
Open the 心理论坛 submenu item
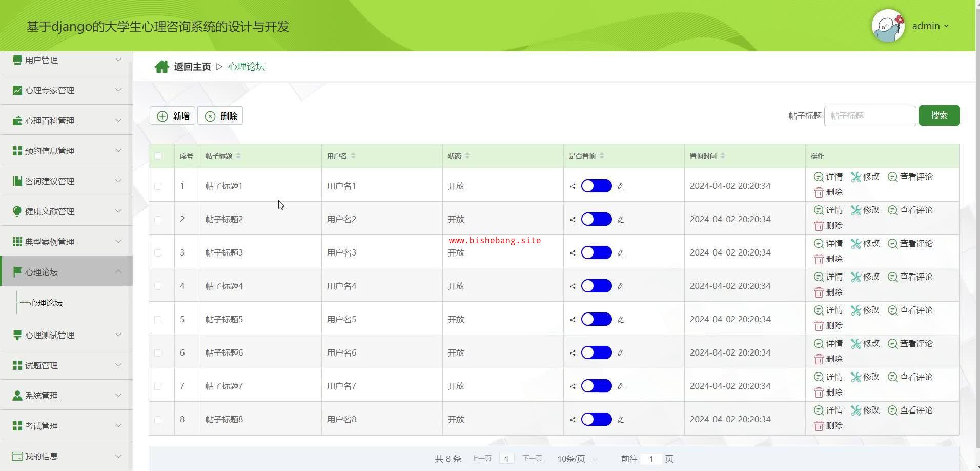click(46, 303)
